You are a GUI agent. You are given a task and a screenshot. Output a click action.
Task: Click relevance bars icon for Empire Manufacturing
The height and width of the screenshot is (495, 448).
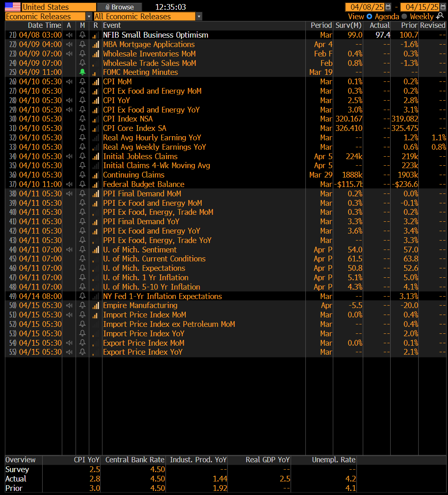tap(96, 306)
